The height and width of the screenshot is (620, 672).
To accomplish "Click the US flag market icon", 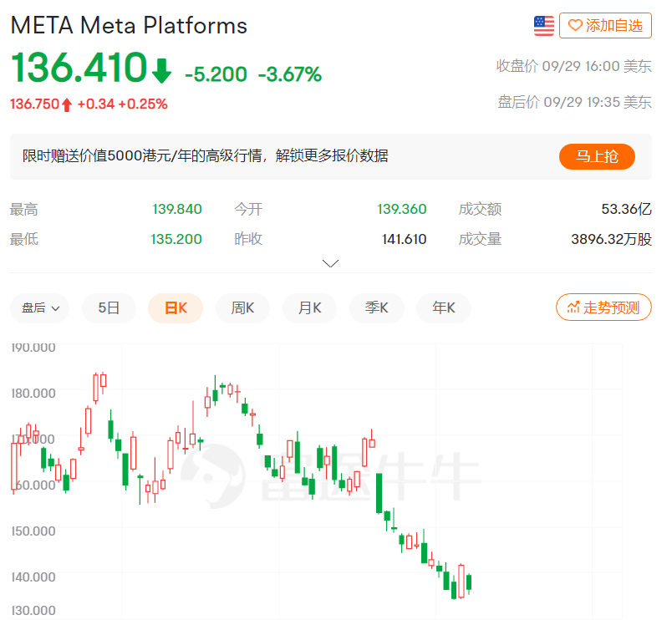I will 543,24.
